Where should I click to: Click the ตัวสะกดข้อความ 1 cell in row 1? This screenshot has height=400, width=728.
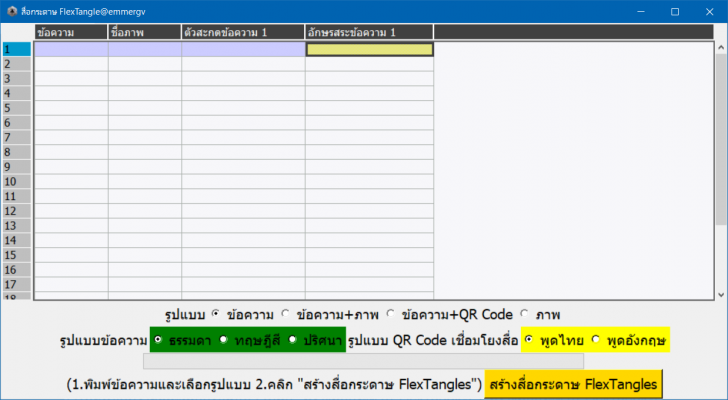[243, 49]
